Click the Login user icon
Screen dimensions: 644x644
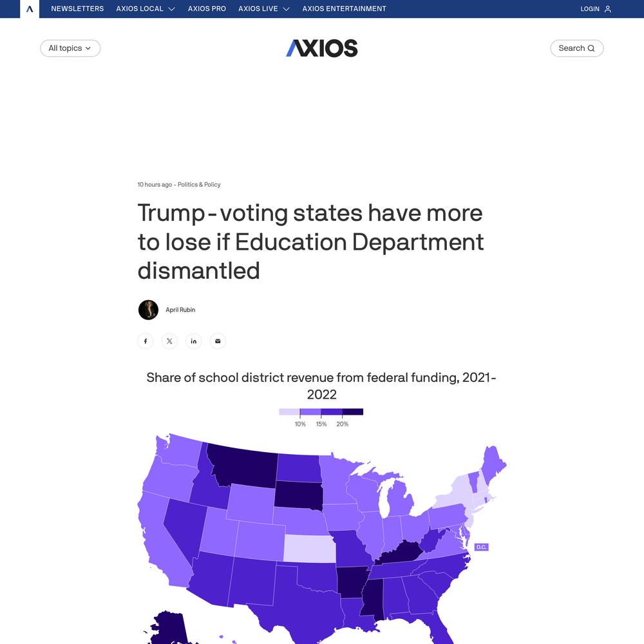[x=608, y=8]
